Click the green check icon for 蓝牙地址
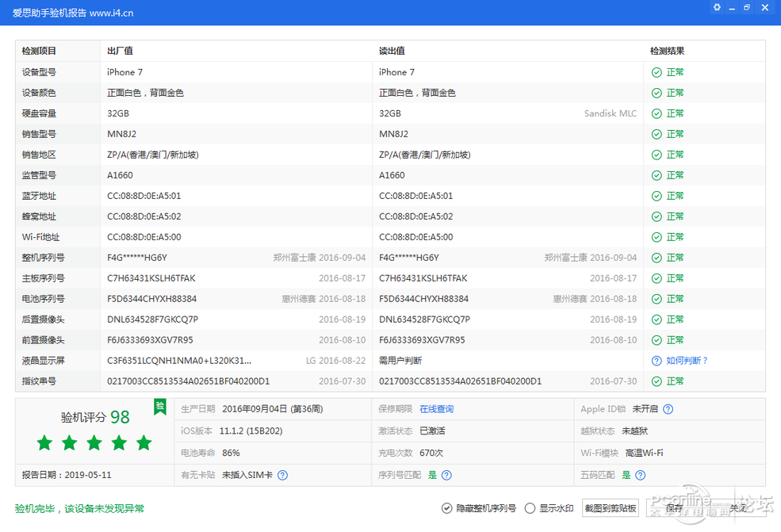This screenshot has height=532, width=781. (657, 197)
